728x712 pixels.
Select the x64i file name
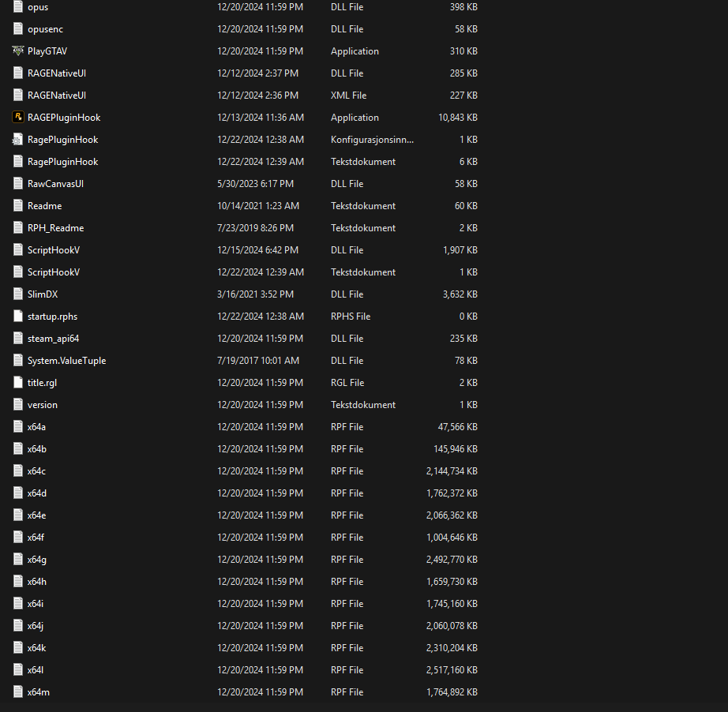36,604
